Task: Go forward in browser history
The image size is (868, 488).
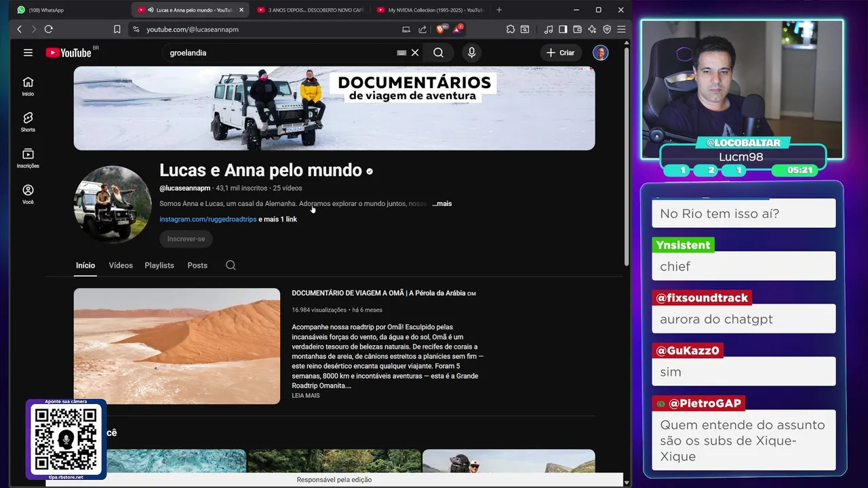Action: point(33,29)
